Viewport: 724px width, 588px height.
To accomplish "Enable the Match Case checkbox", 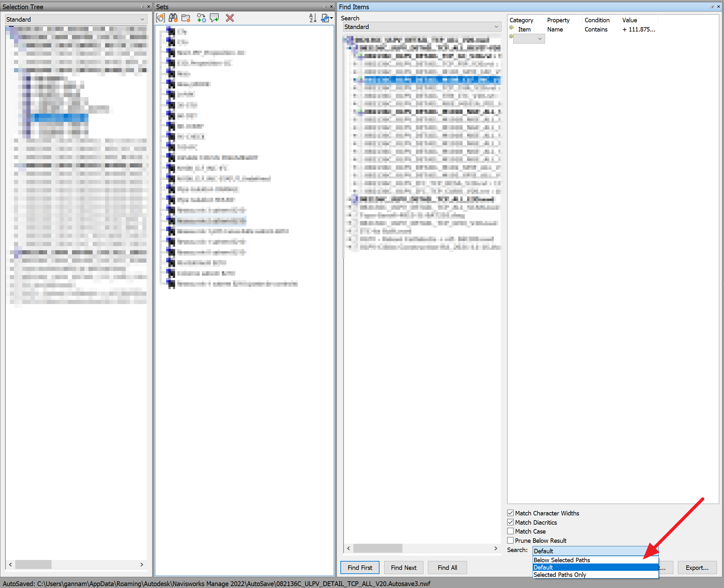I will click(510, 531).
